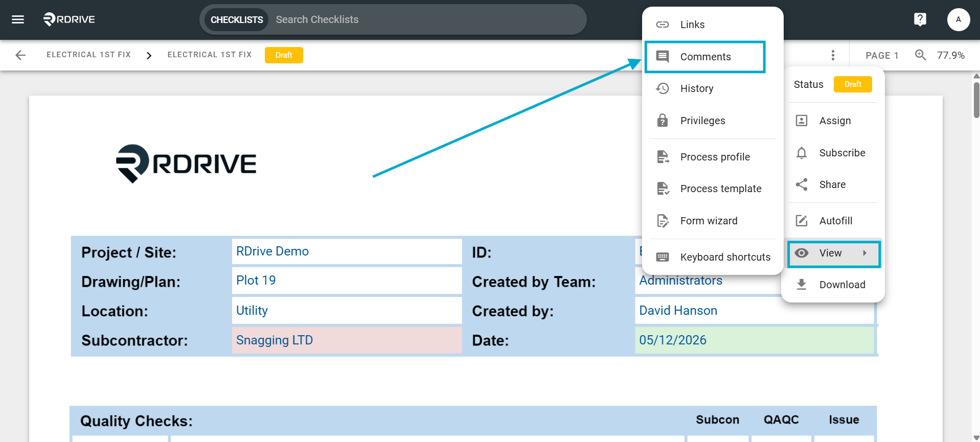Show Keyboard shortcuts

point(713,257)
